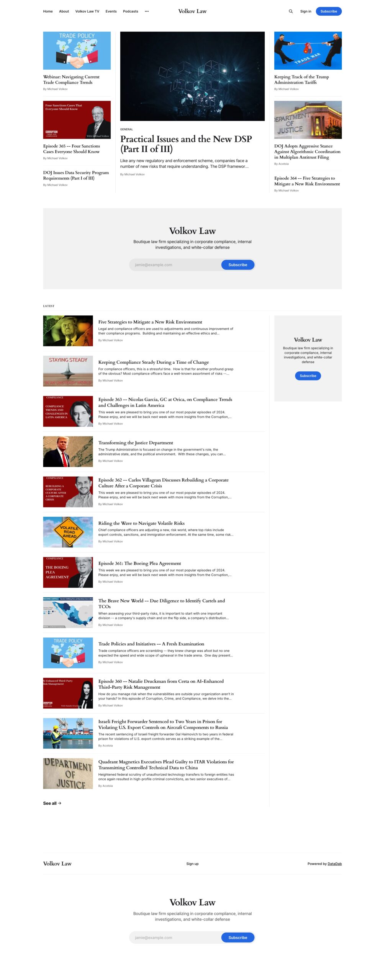
Task: Open the cartel map thumbnail image
Action: pyautogui.click(x=68, y=612)
